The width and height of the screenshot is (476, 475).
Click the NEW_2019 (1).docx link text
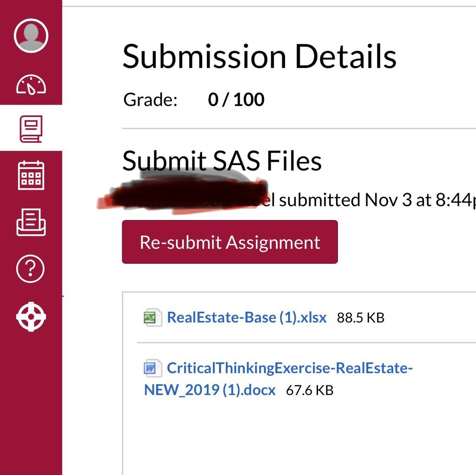click(210, 390)
